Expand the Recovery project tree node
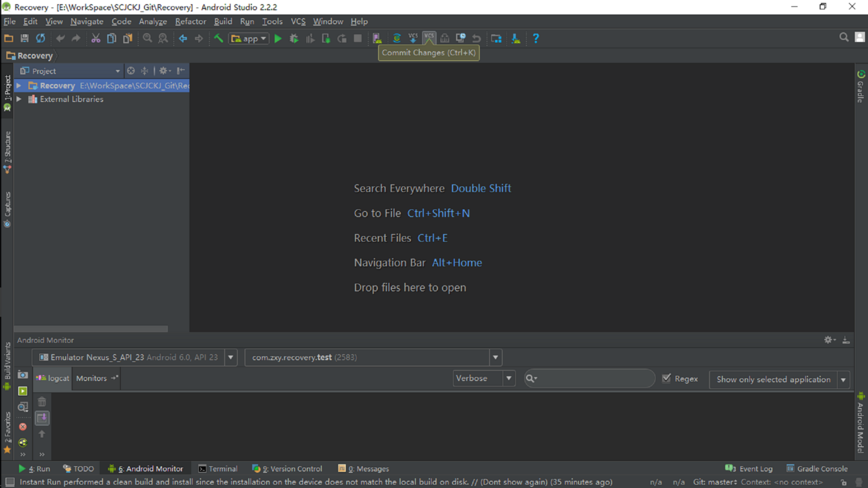 [19, 85]
